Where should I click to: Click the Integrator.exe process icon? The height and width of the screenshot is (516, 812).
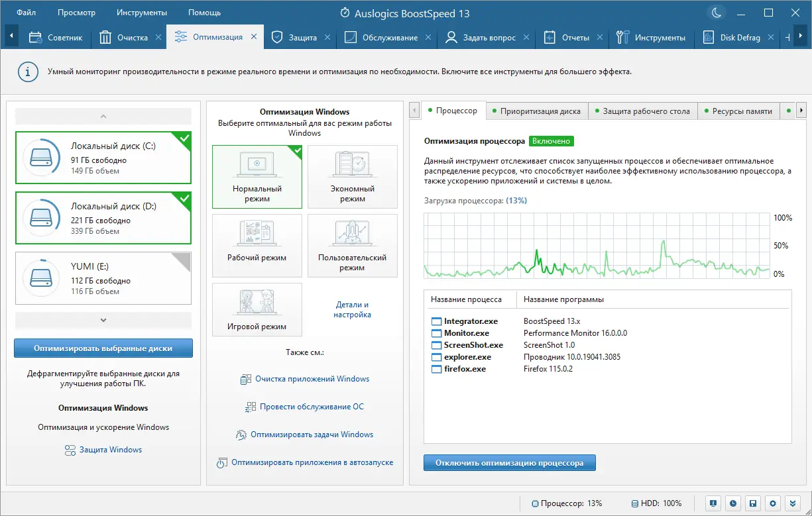coord(436,321)
